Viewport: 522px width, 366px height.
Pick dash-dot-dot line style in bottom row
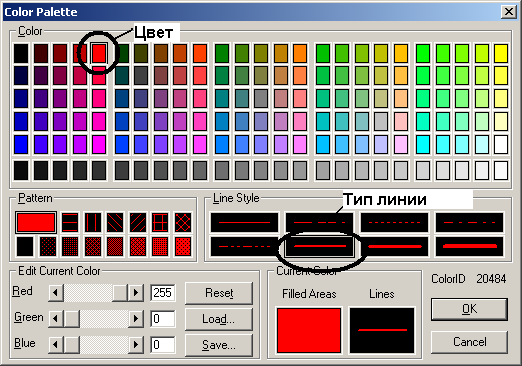(x=244, y=246)
